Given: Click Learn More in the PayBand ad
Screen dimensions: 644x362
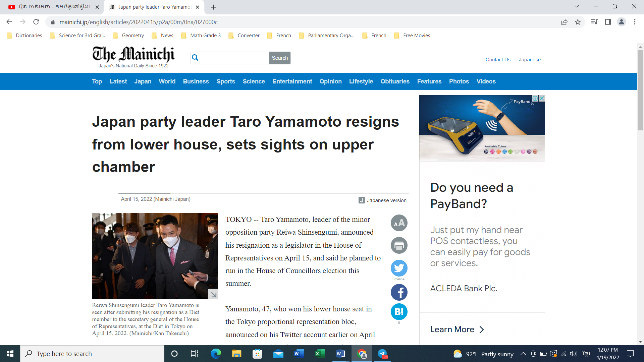Looking at the screenshot, I should pos(457,329).
